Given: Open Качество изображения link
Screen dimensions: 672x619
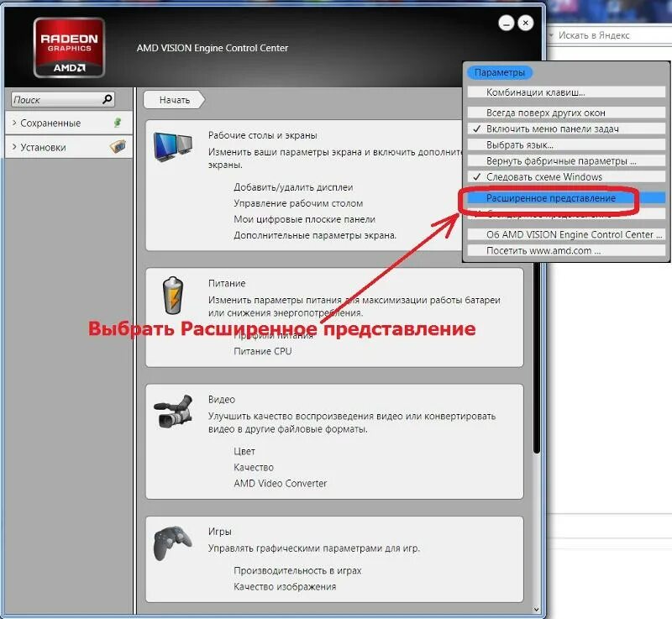Looking at the screenshot, I should (285, 586).
